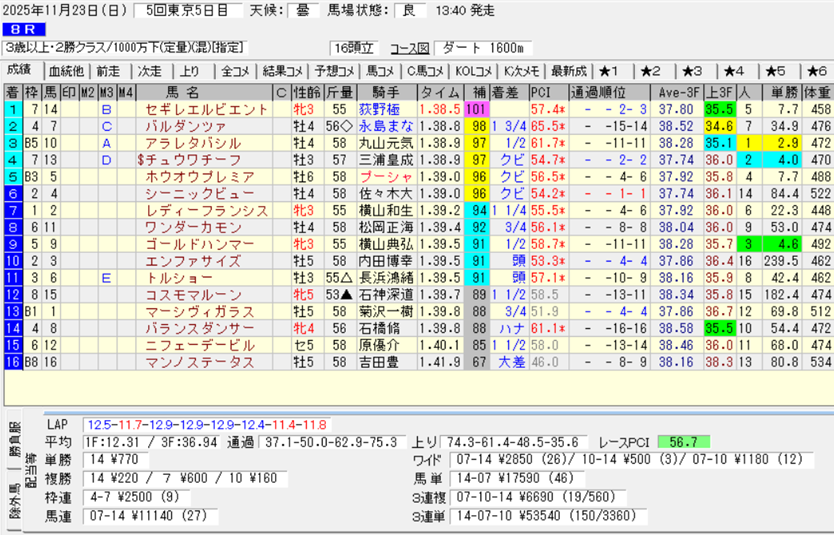This screenshot has width=834, height=535.
Task: Switch to the 血統他 tab
Action: click(x=65, y=71)
